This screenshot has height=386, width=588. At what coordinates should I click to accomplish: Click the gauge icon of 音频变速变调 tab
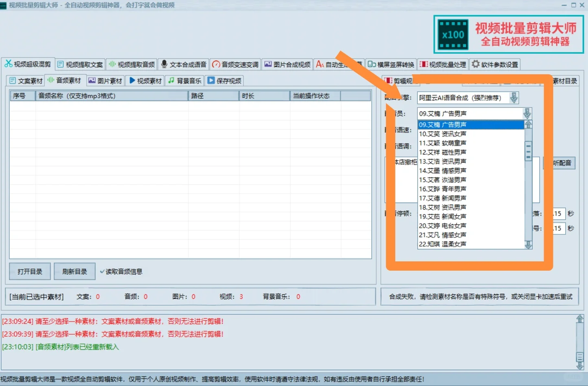tap(216, 64)
